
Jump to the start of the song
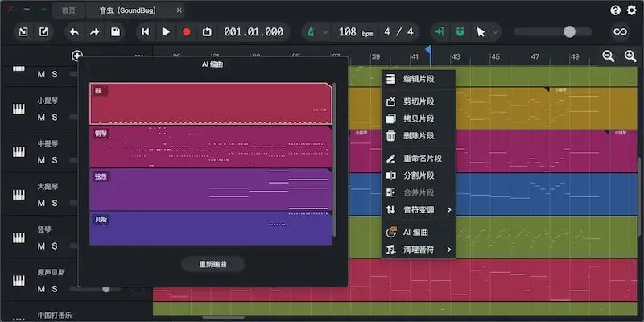(146, 31)
